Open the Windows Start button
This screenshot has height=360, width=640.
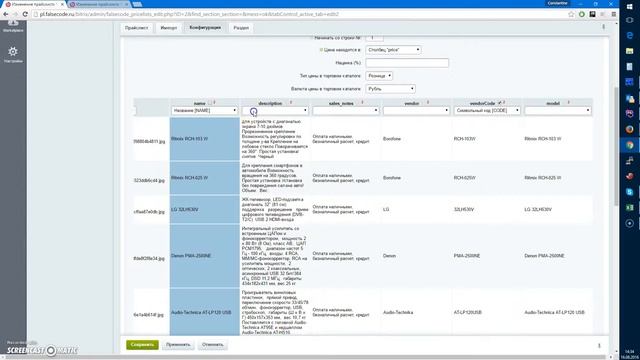click(629, 7)
